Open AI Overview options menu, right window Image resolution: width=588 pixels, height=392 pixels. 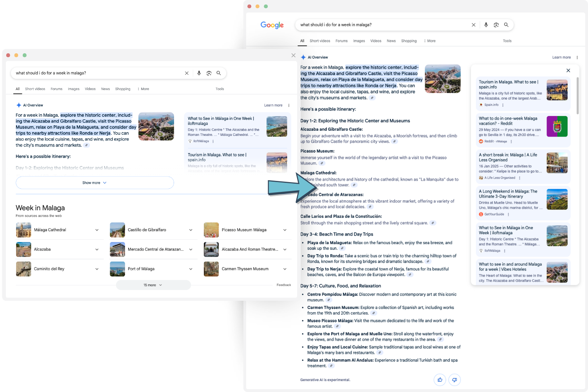coord(577,58)
